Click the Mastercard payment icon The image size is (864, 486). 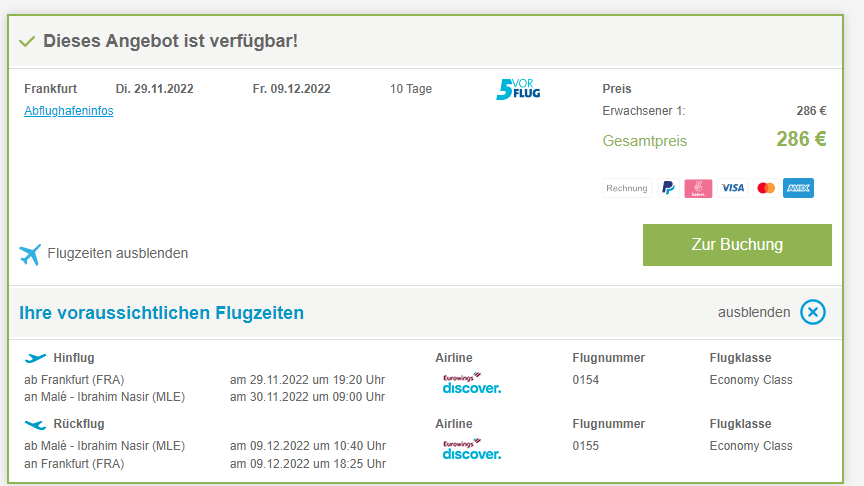(766, 188)
